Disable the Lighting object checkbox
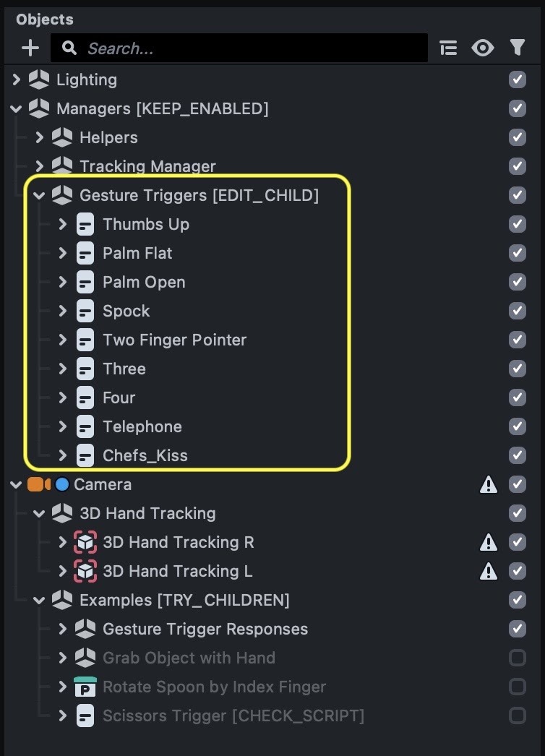 (517, 80)
